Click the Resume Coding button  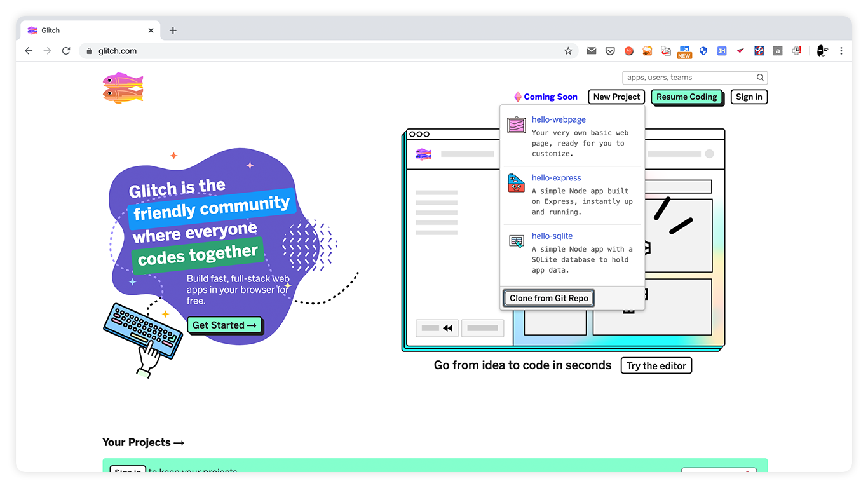[686, 97]
